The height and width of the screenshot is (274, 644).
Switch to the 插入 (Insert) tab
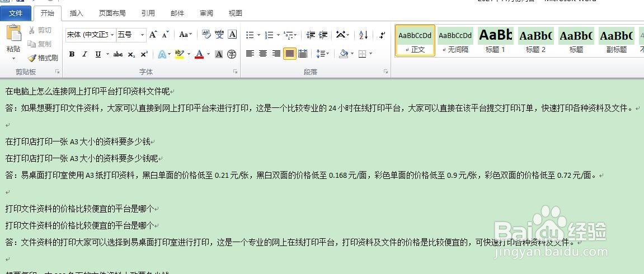77,13
